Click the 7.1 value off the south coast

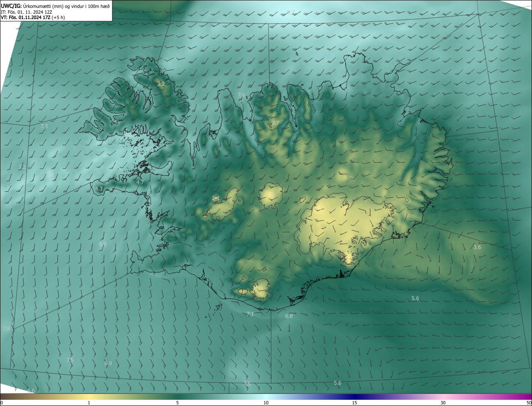click(x=250, y=314)
